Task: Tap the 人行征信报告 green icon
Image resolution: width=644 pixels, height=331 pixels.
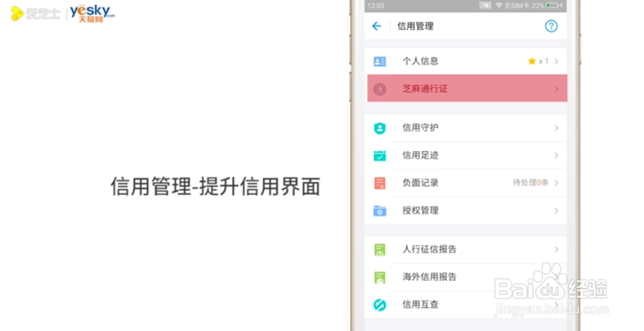Action: click(379, 249)
